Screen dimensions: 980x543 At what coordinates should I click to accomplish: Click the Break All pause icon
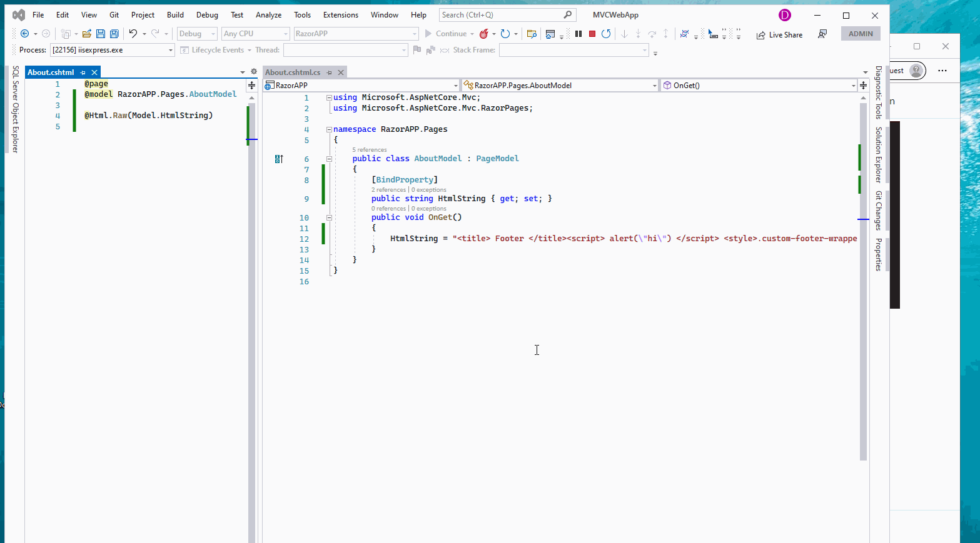pyautogui.click(x=578, y=33)
